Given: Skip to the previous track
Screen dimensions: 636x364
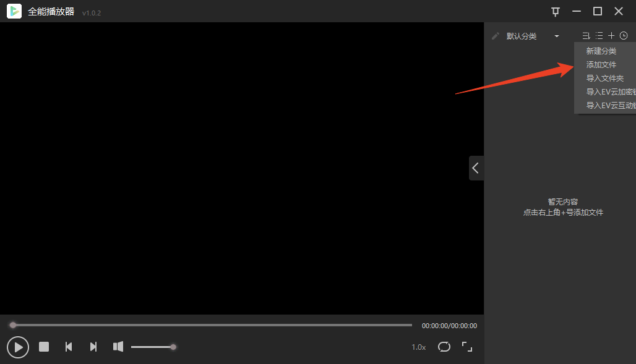Looking at the screenshot, I should [69, 347].
